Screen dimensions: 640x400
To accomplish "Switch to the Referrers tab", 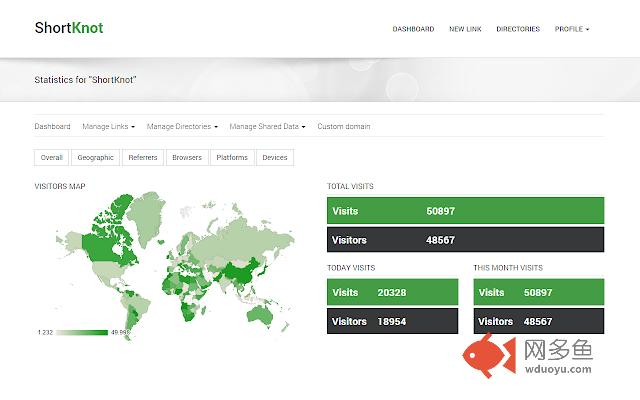I will (x=143, y=158).
